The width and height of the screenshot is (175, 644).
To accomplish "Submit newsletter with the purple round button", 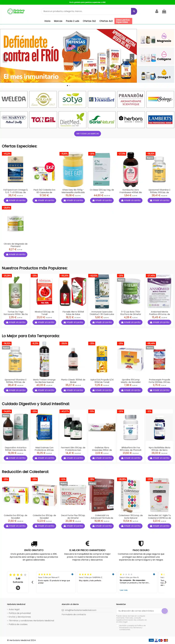I will (x=164, y=611).
